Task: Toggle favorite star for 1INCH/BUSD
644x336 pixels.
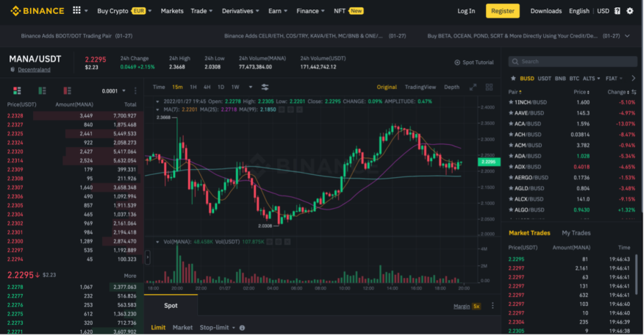Action: click(510, 102)
